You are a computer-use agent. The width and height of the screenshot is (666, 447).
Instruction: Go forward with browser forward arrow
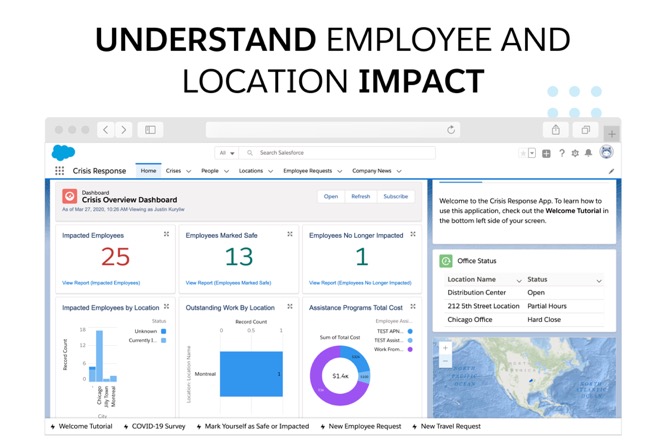pos(124,130)
